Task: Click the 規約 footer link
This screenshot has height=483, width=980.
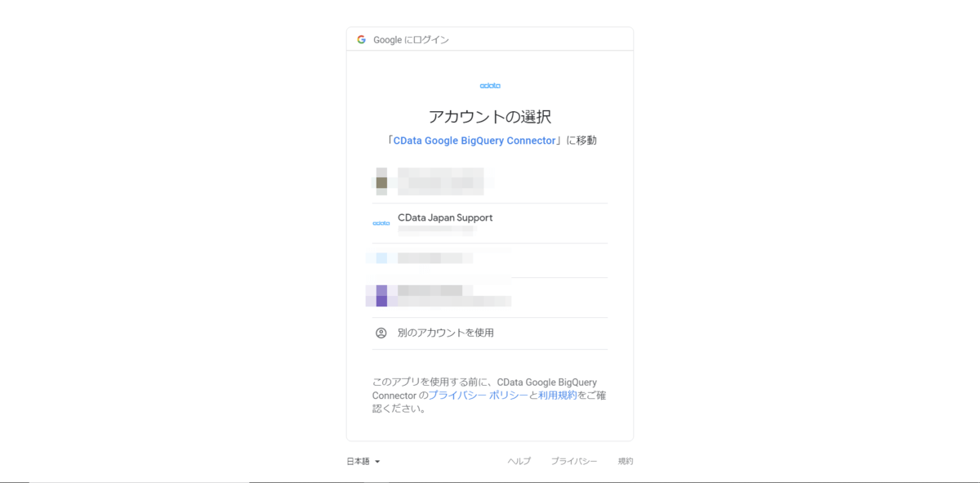Action: (626, 461)
